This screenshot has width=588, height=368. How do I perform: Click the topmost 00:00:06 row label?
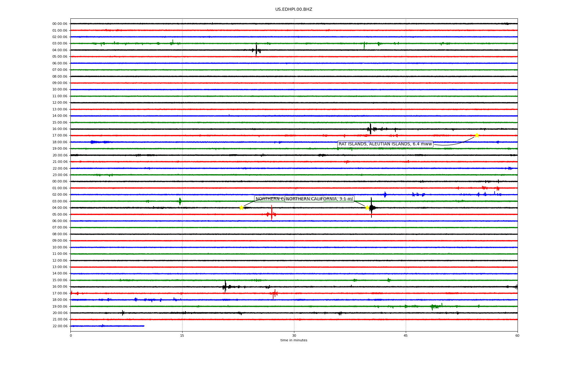[x=60, y=24]
